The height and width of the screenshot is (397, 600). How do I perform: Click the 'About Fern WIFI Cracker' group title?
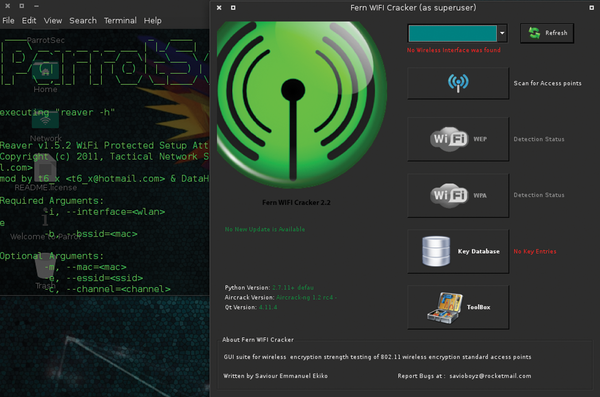coord(258,340)
